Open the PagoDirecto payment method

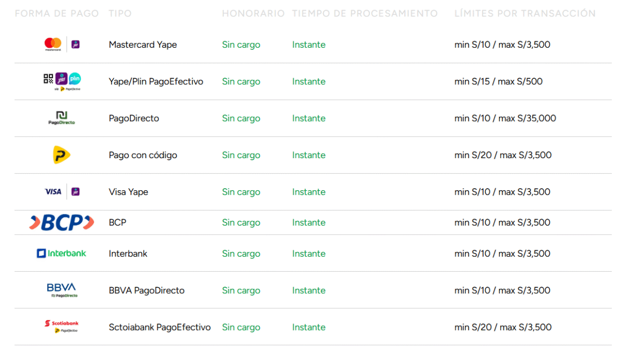(x=134, y=118)
